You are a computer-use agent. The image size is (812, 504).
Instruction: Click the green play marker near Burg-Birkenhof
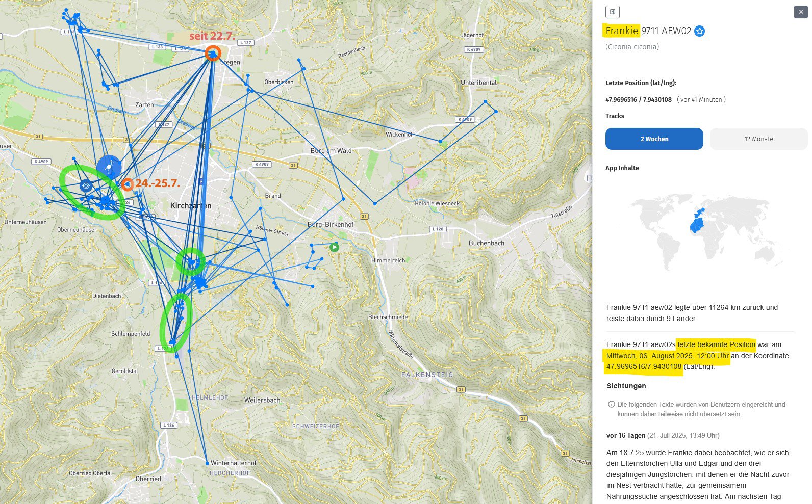334,247
